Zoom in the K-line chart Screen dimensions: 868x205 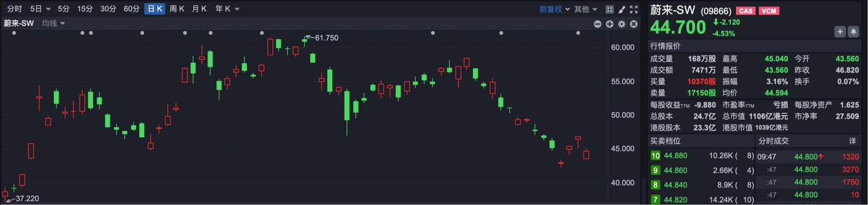609,24
